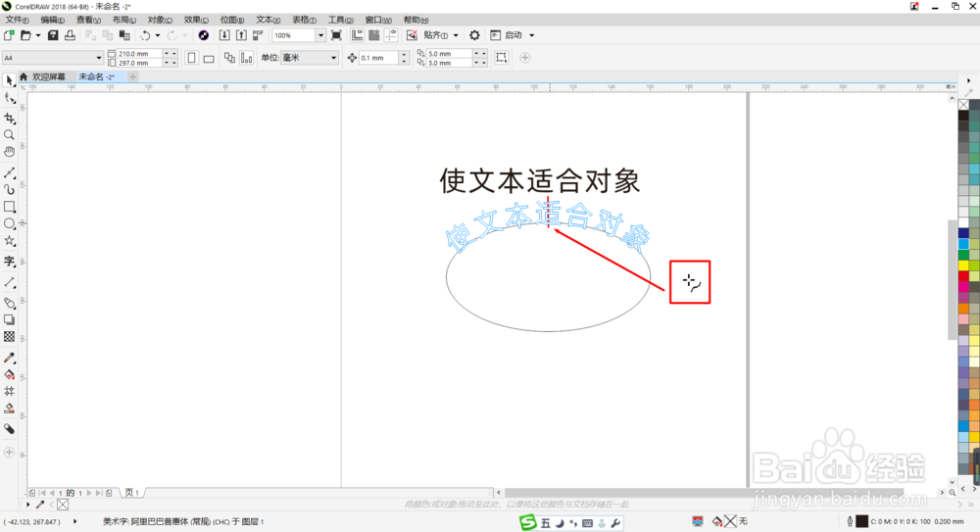Click the Import icon
Screen dimensions: 980x532
pyautogui.click(x=224, y=35)
